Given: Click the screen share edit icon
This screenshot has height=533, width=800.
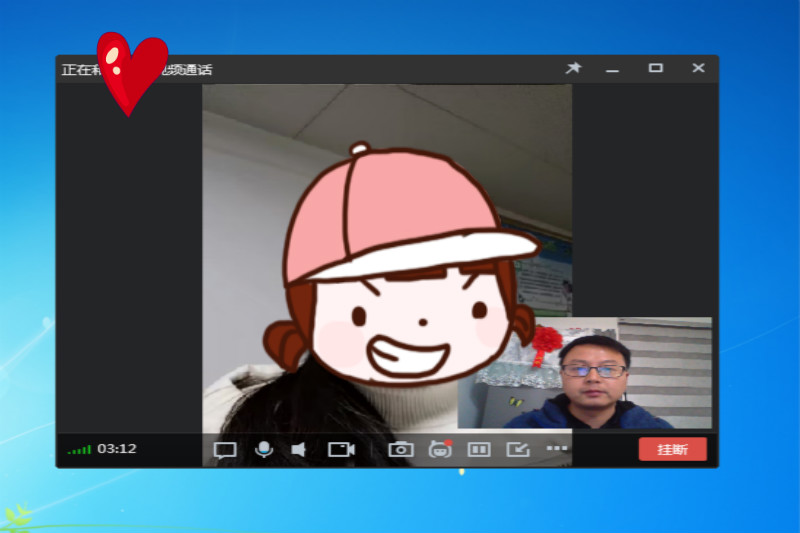Looking at the screenshot, I should [x=518, y=450].
